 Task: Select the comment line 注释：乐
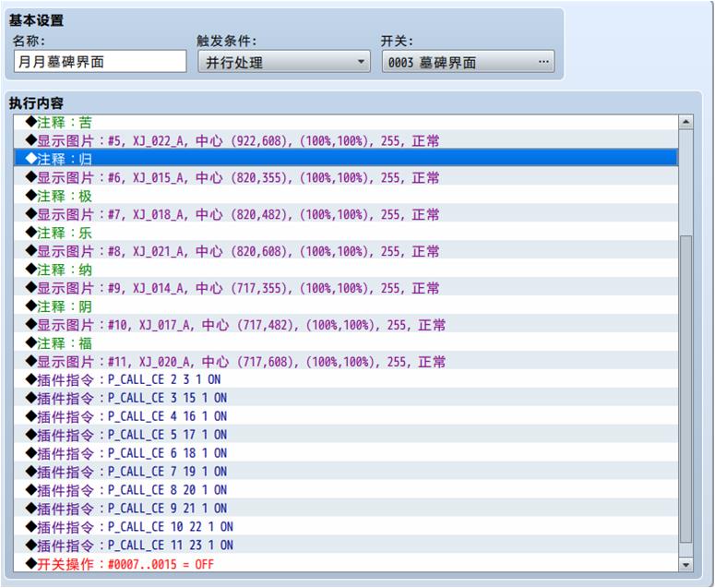click(346, 233)
